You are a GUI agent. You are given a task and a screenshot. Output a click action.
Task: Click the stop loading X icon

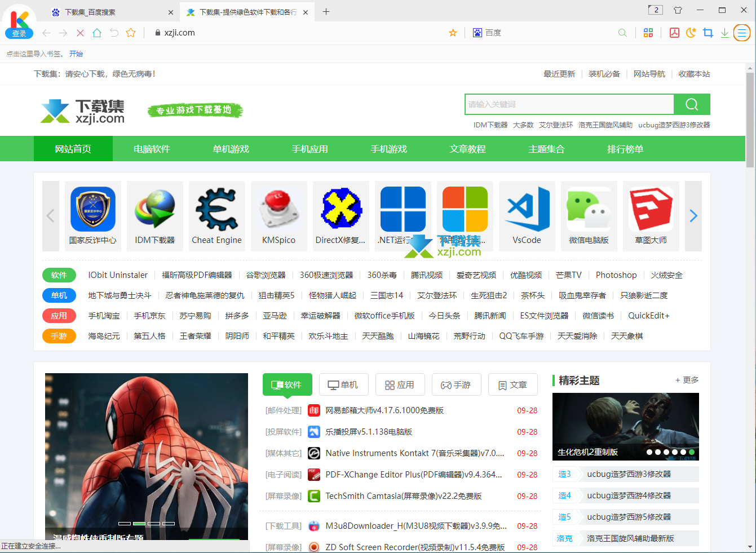[x=80, y=33]
